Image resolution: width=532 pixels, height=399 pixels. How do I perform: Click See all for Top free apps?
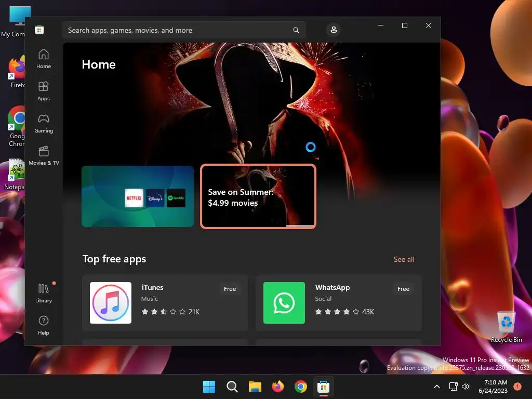(x=404, y=259)
